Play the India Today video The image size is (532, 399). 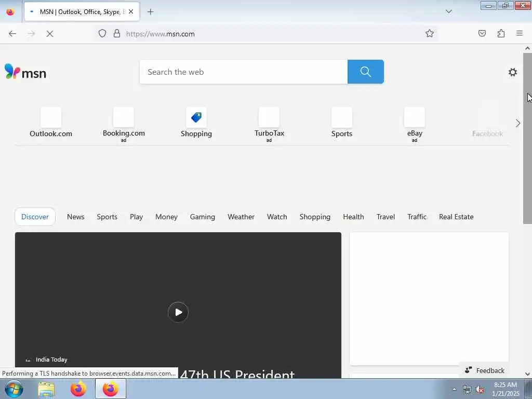click(178, 312)
